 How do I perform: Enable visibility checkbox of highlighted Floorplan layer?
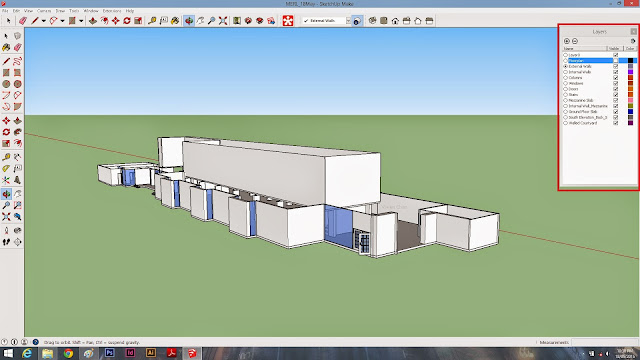click(x=616, y=60)
